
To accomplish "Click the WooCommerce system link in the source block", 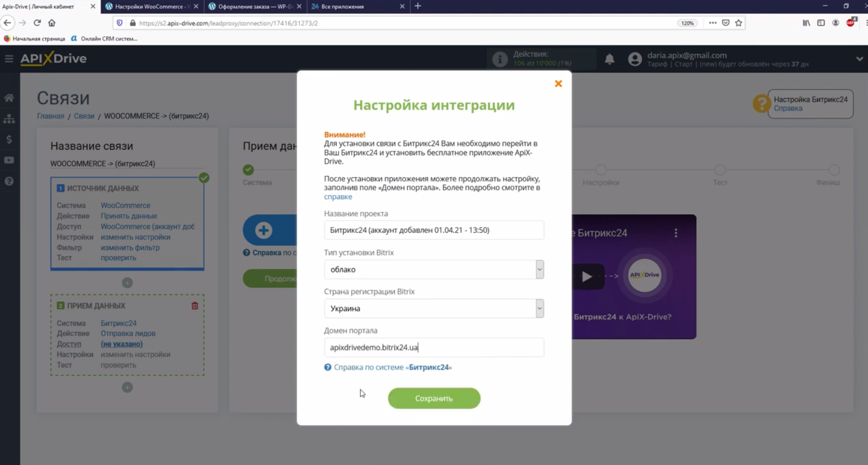I will 125,206.
